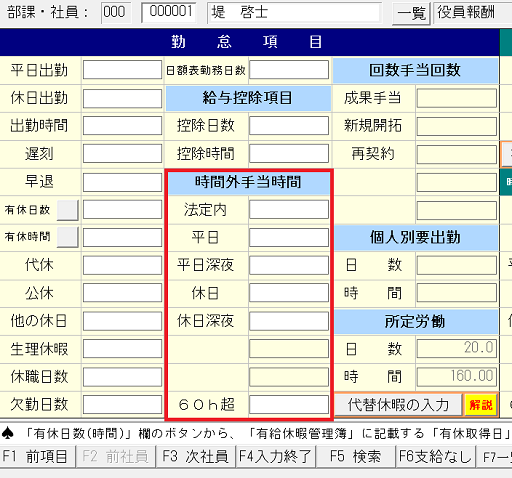Open the 有休時間 lookup button
The width and height of the screenshot is (512, 478).
click(68, 237)
